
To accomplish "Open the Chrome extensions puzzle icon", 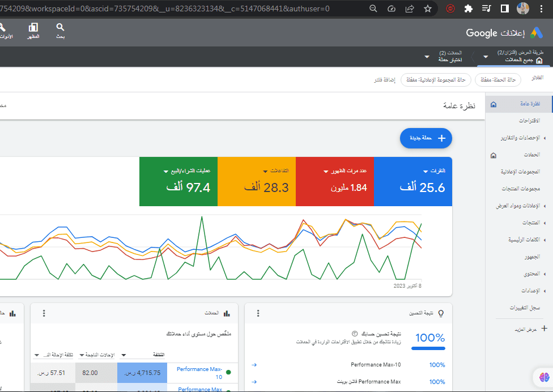I will click(x=469, y=9).
